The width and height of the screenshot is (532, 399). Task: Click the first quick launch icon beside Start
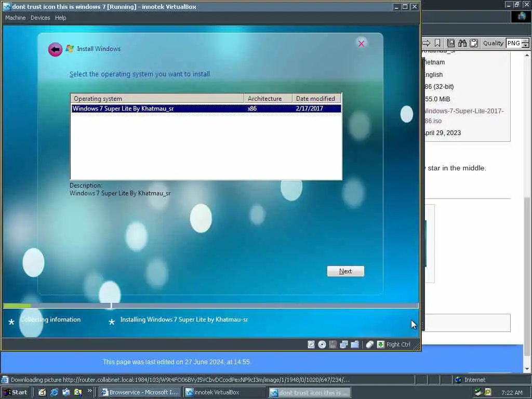(x=42, y=392)
